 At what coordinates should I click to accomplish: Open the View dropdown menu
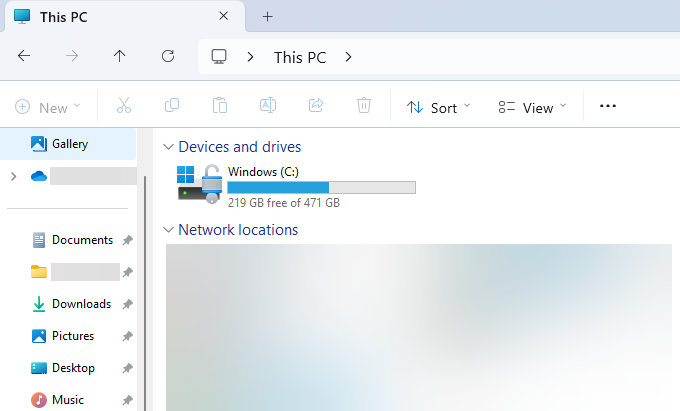point(532,107)
